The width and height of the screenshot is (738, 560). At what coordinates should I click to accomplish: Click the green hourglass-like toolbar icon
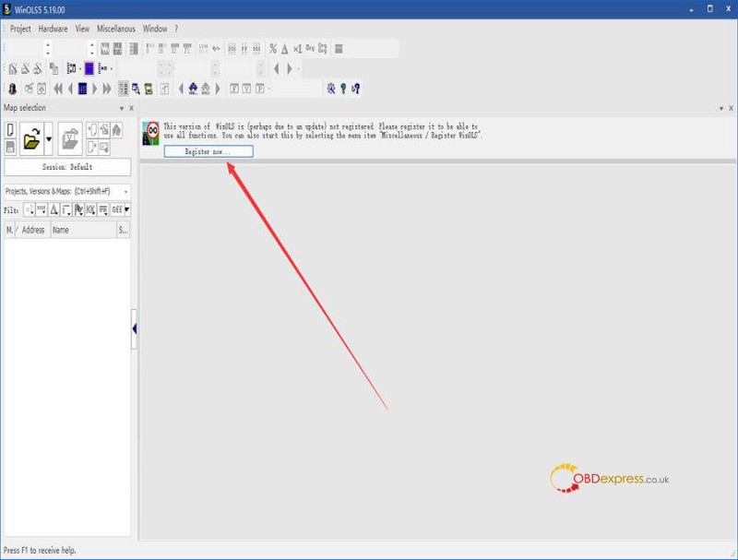point(149,89)
